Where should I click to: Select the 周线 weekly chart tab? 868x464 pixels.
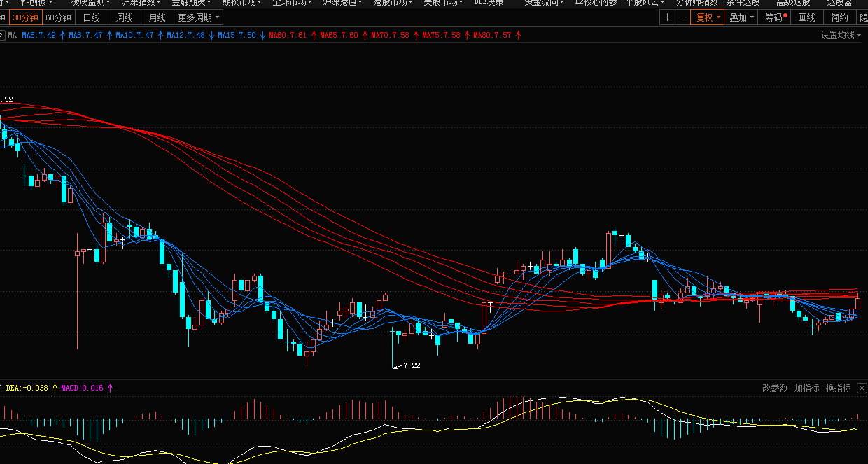tap(125, 17)
